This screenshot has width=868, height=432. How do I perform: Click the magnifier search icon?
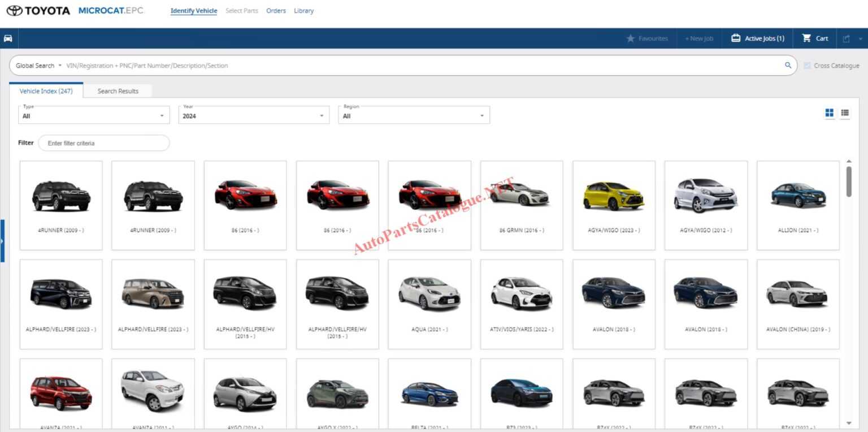(788, 65)
